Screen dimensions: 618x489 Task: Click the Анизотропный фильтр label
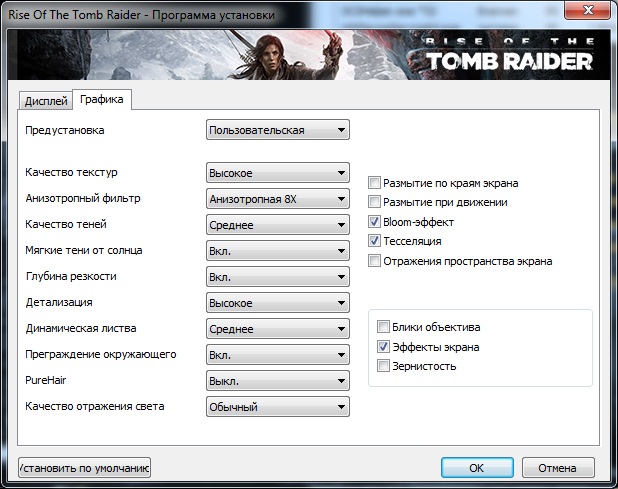(83, 198)
